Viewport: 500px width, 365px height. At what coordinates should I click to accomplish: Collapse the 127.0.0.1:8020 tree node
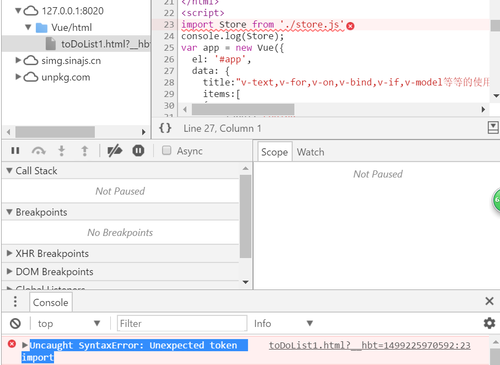18,11
